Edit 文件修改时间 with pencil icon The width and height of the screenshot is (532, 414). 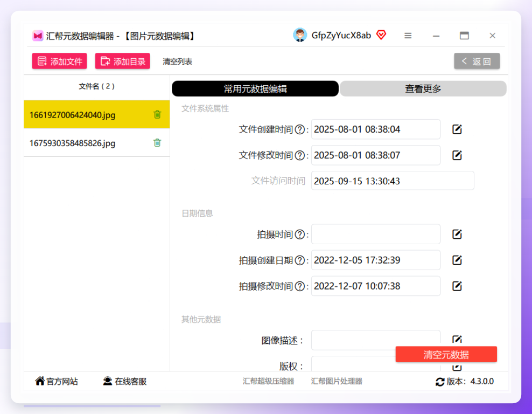point(457,155)
